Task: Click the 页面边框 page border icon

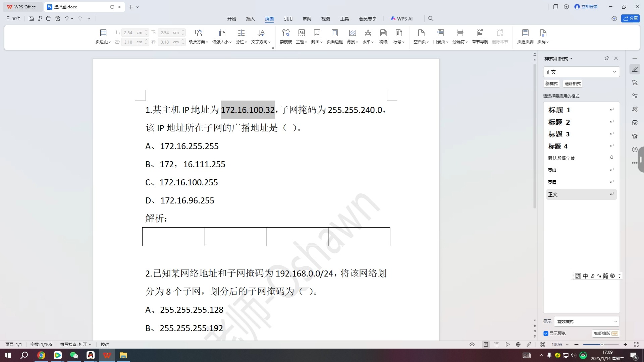Action: (334, 36)
